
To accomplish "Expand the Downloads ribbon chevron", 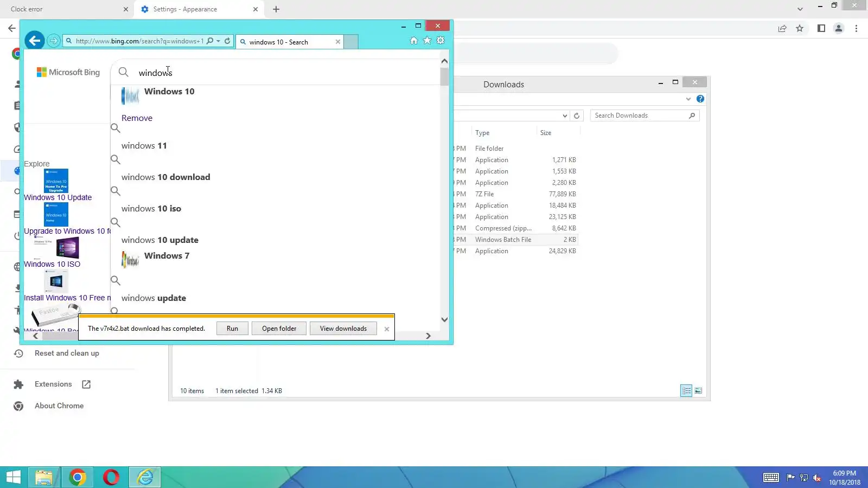I will click(688, 99).
